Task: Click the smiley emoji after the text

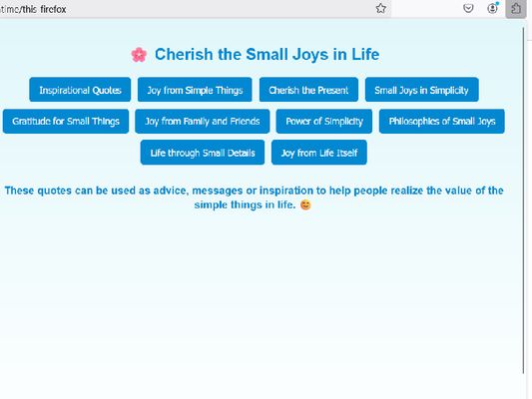Action: (x=305, y=204)
